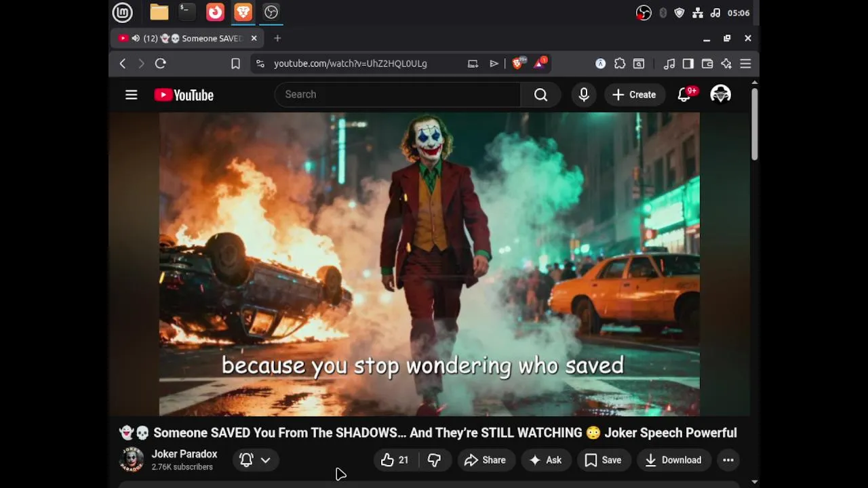View site settings icon in address bar
The image size is (868, 488).
click(260, 64)
